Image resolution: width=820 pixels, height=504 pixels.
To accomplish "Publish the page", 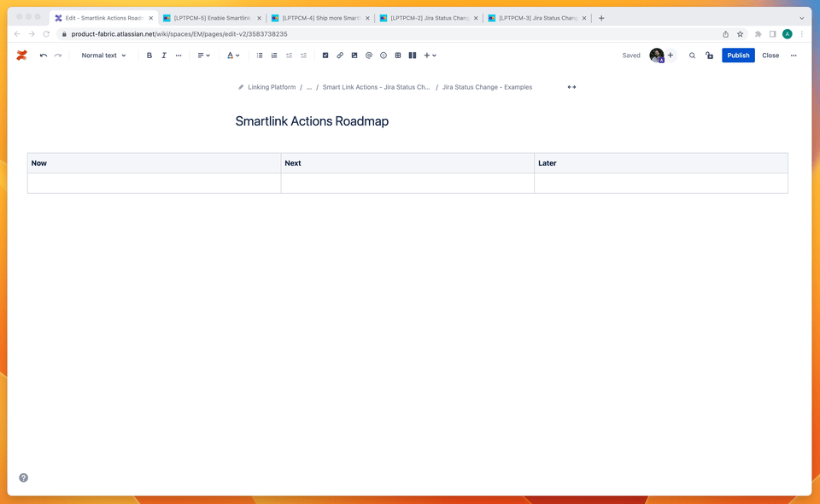I will [x=738, y=56].
